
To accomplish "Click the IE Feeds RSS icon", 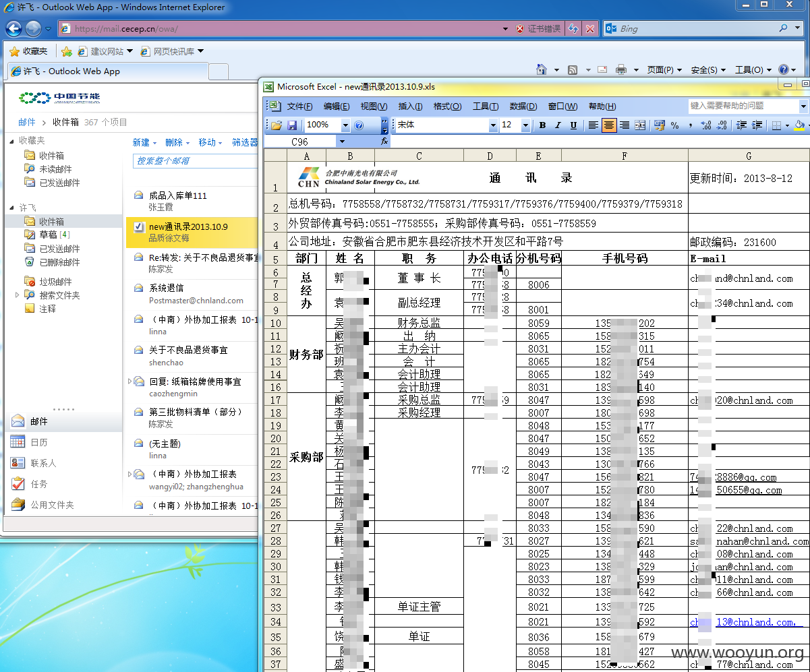I will 573,69.
